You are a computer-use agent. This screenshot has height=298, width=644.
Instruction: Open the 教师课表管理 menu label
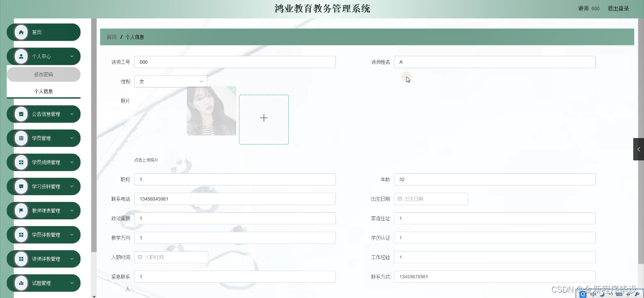pyautogui.click(x=46, y=210)
